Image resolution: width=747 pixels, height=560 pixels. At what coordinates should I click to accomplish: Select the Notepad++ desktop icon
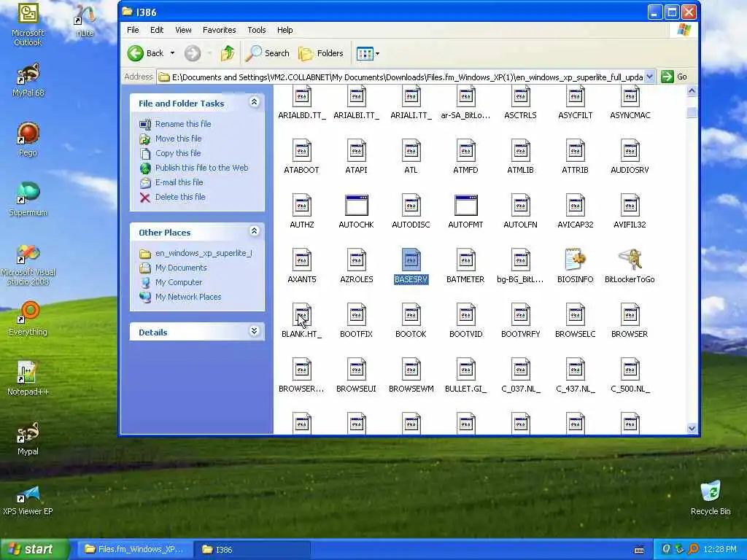pyautogui.click(x=28, y=378)
